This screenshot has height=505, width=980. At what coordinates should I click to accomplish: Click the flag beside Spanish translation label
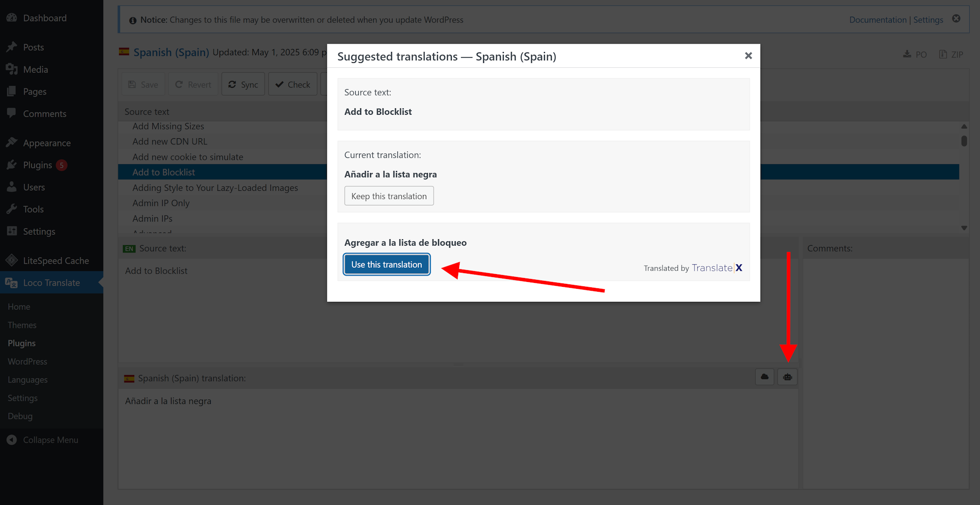coord(129,379)
